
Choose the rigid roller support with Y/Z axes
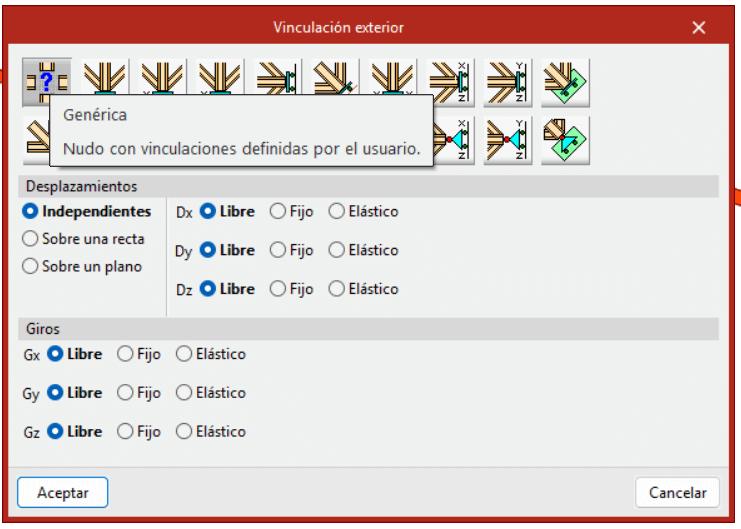(508, 81)
